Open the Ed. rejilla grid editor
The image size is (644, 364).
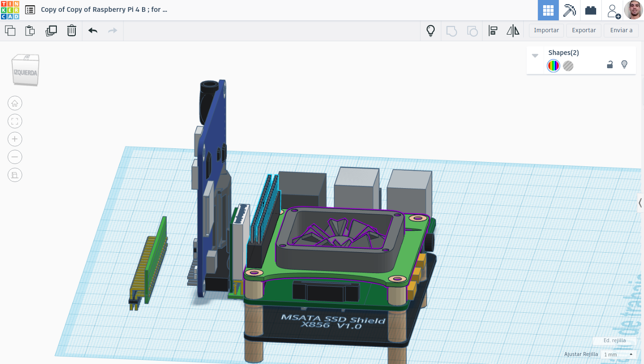click(x=615, y=340)
